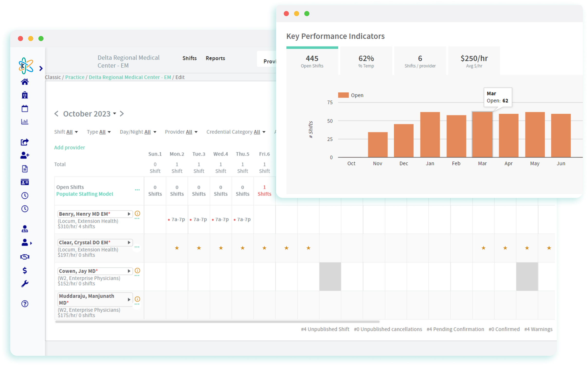Click the handshake icon in the sidebar
Viewport: 588px width, 366px height.
click(x=25, y=257)
